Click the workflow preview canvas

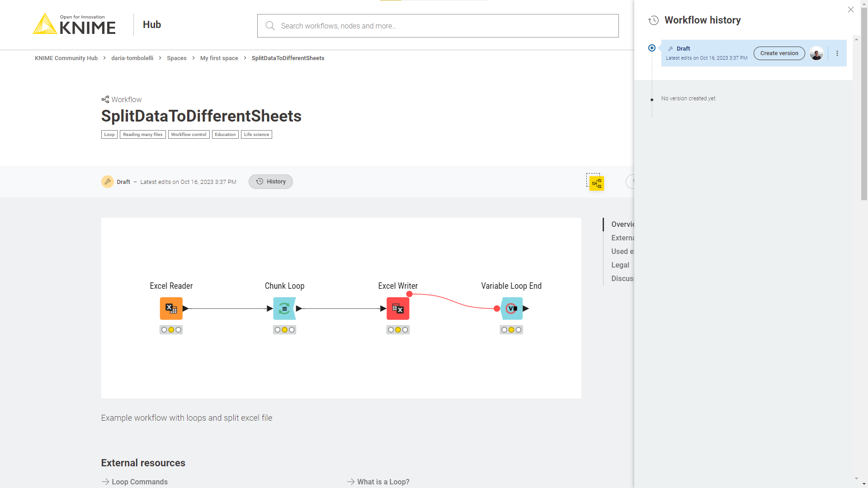click(341, 308)
